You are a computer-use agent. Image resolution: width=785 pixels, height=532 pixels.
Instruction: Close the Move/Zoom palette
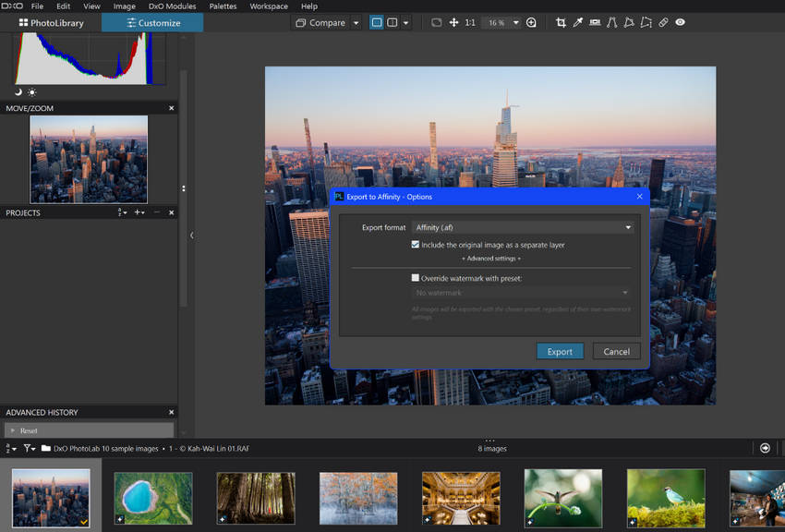(x=171, y=108)
